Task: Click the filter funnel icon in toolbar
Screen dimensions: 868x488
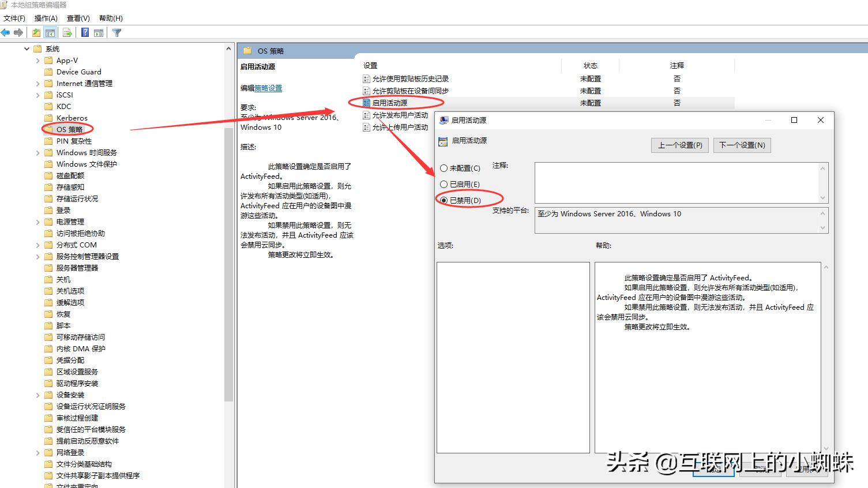Action: (x=116, y=32)
